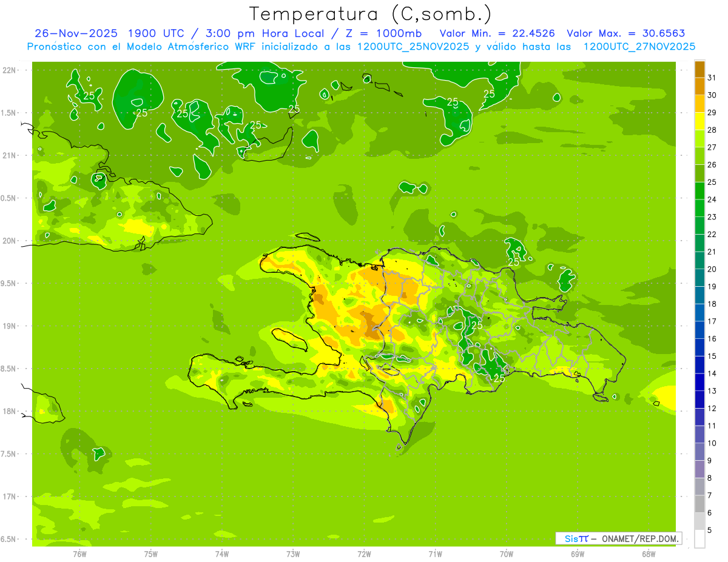Pick the yellow legend swatch between 28 and 29

(x=699, y=121)
